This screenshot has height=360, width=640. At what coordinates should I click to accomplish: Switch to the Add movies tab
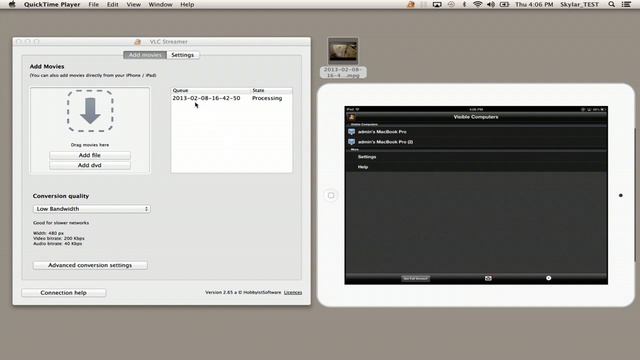point(145,55)
